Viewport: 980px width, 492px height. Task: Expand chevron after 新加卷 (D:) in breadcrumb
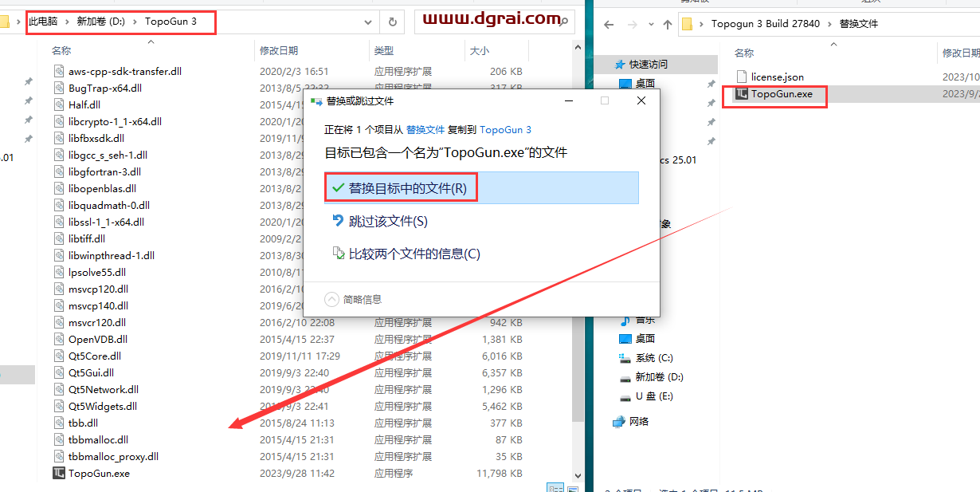[135, 22]
